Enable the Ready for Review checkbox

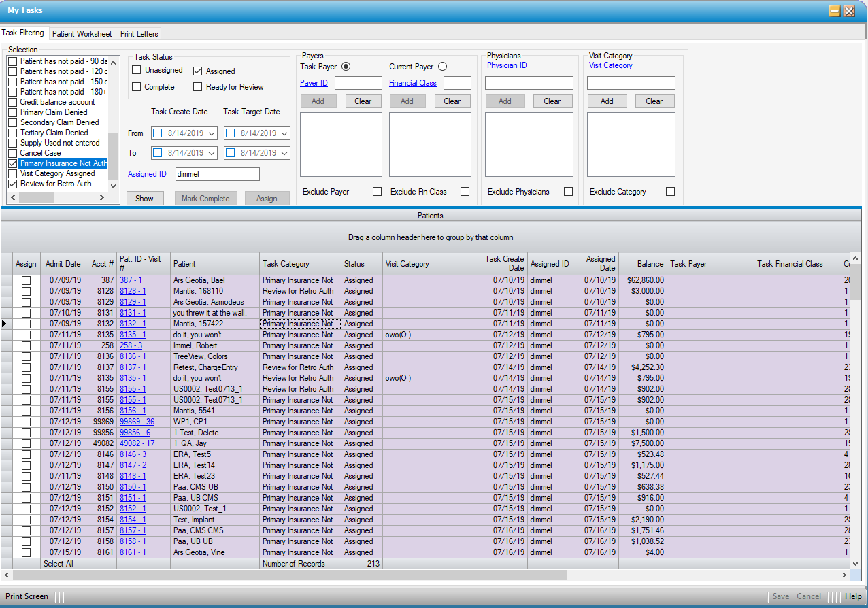[198, 87]
